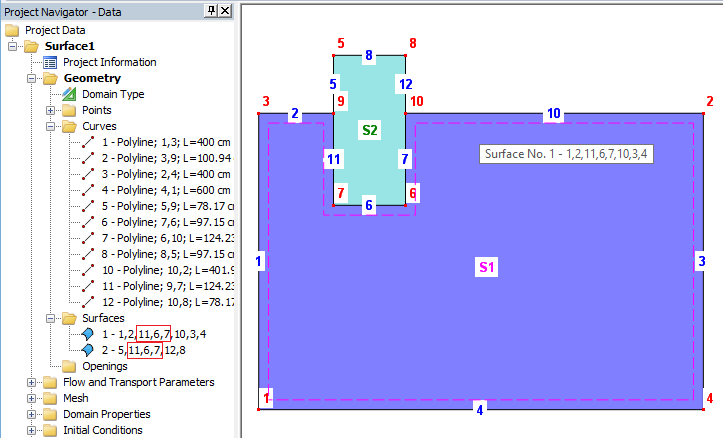Click the Project Data folder icon
This screenshot has width=723, height=438.
tap(12, 30)
